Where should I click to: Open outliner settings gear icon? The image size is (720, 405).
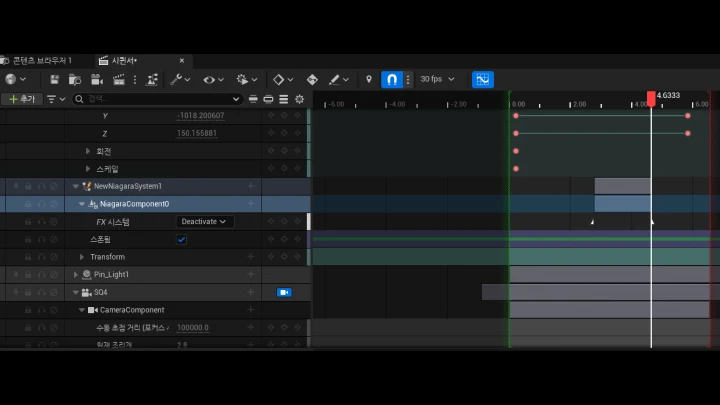point(299,99)
